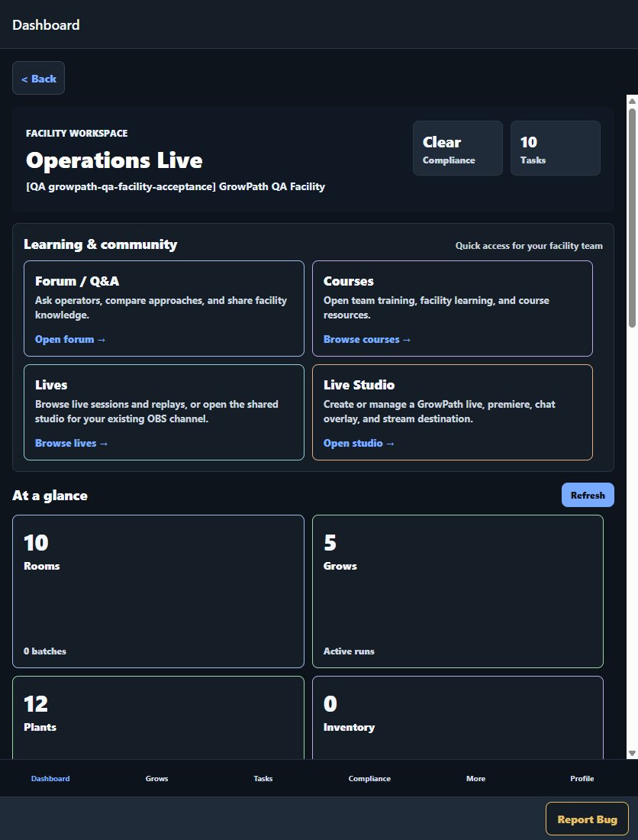Image resolution: width=638 pixels, height=840 pixels.
Task: Click the Browse courses link
Action: (x=367, y=339)
